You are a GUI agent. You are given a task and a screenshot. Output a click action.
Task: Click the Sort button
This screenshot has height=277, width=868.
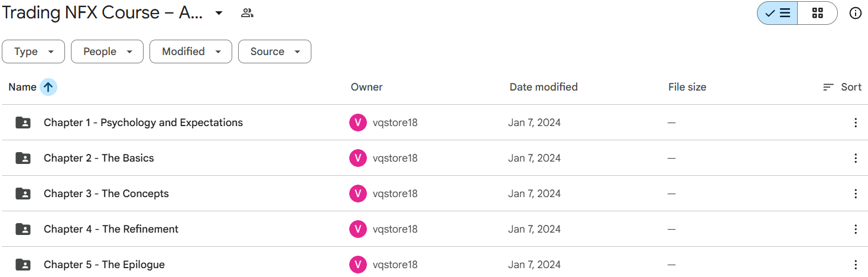pyautogui.click(x=842, y=87)
